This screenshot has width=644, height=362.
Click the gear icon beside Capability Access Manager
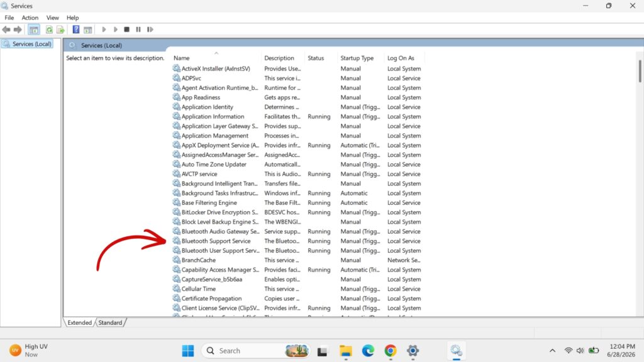point(176,269)
